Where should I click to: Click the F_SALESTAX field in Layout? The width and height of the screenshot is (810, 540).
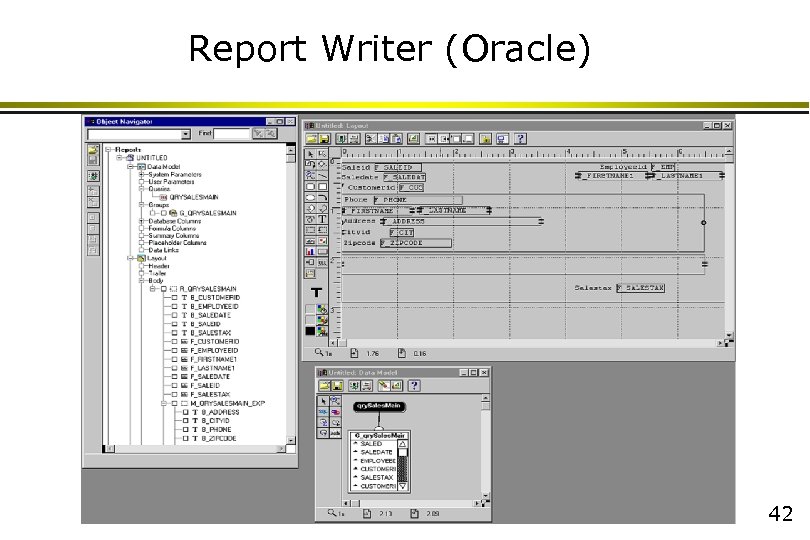(641, 288)
